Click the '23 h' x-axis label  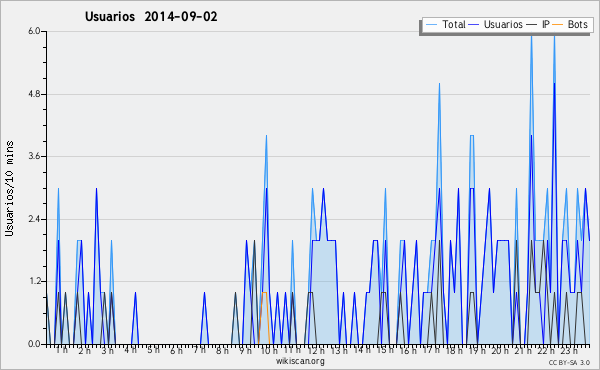[569, 350]
